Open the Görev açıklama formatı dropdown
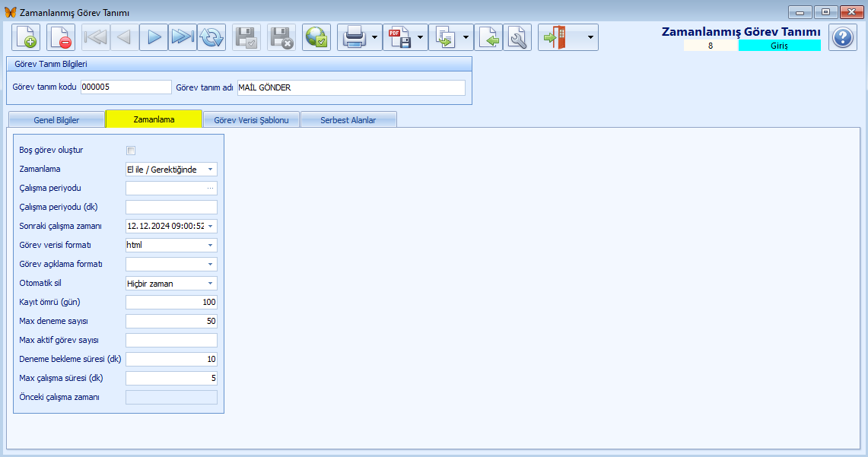The height and width of the screenshot is (457, 868). 211,265
